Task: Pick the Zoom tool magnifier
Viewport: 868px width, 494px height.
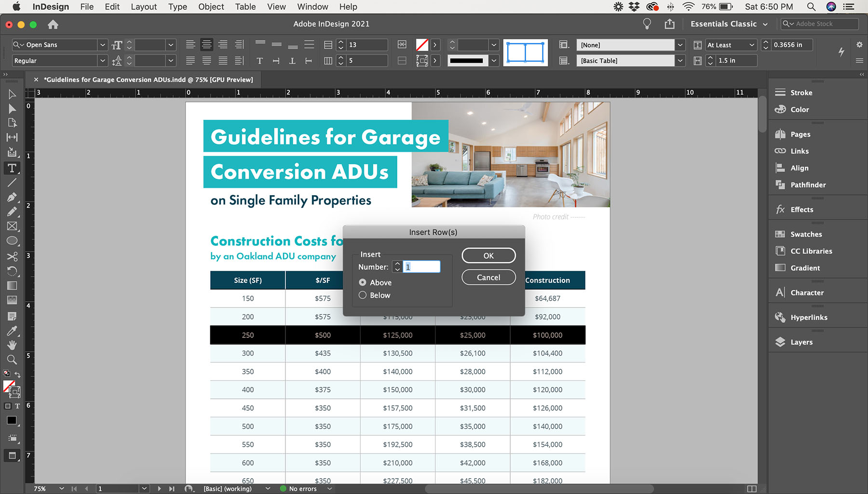Action: point(12,360)
